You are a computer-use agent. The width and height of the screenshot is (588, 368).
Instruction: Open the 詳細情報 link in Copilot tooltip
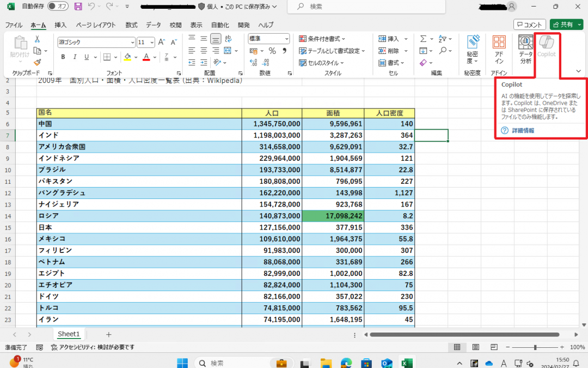tap(523, 131)
